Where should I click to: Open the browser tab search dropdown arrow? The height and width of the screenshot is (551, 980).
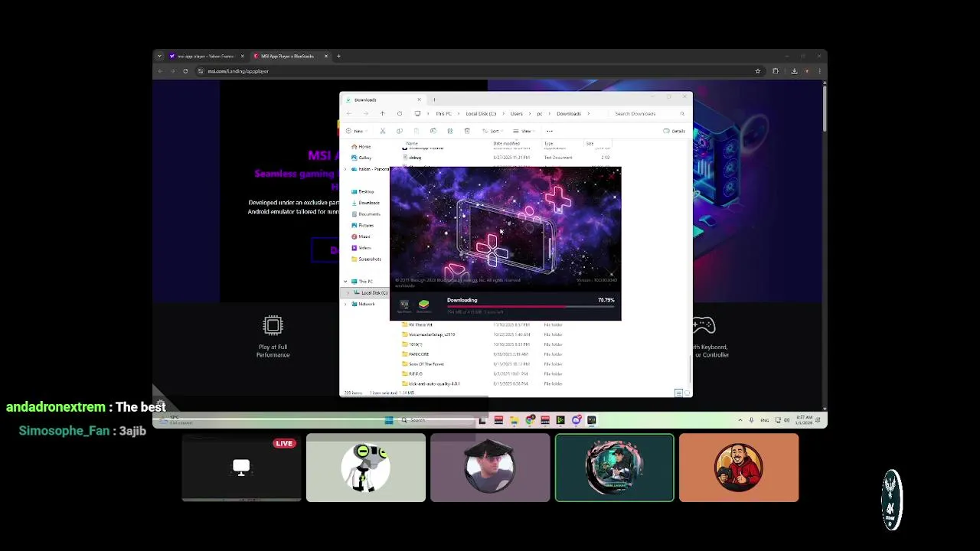[159, 56]
